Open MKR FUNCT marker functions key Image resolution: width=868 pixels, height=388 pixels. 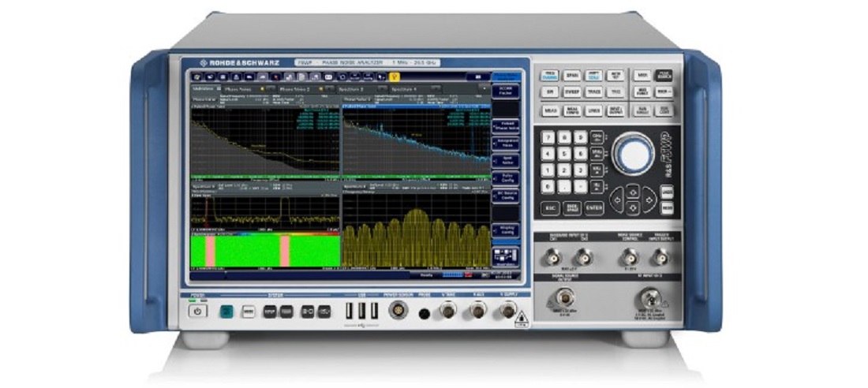click(642, 92)
